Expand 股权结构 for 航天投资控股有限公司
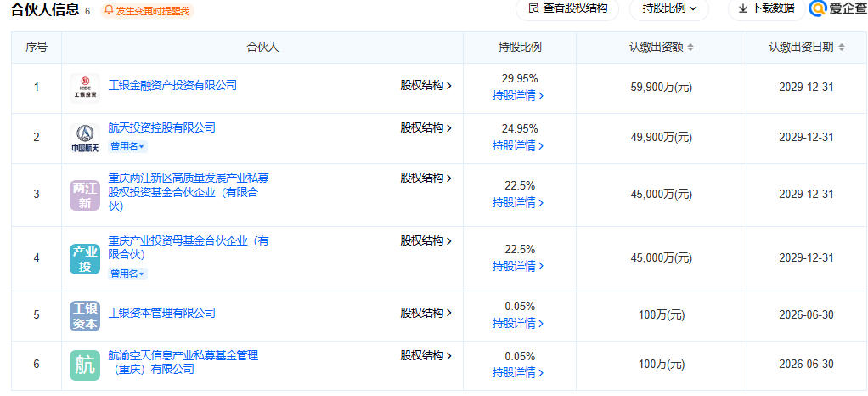 pos(426,128)
